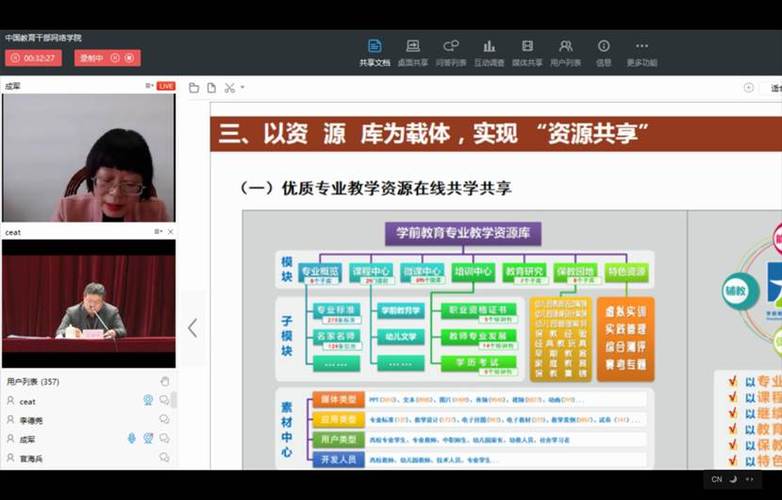This screenshot has height=500, width=782.
Task: Click the 中国教育干部网络学院 title
Action: tap(43, 37)
